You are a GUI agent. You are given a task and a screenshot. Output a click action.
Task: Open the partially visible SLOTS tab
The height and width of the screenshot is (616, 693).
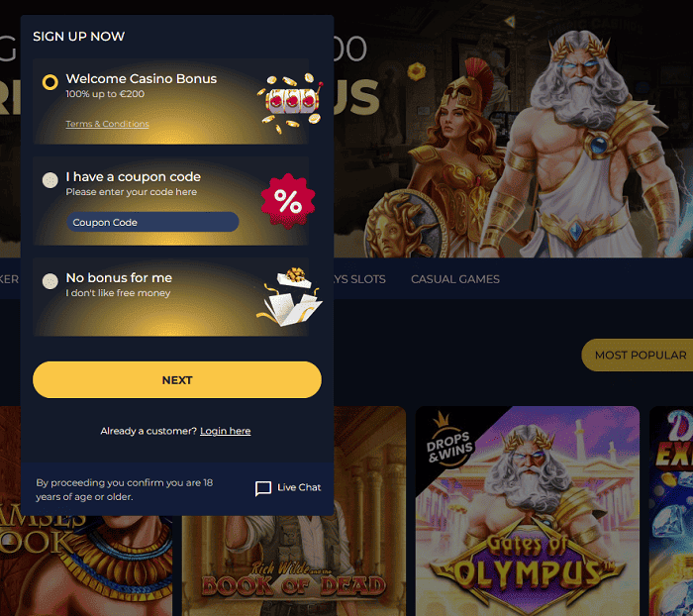359,279
